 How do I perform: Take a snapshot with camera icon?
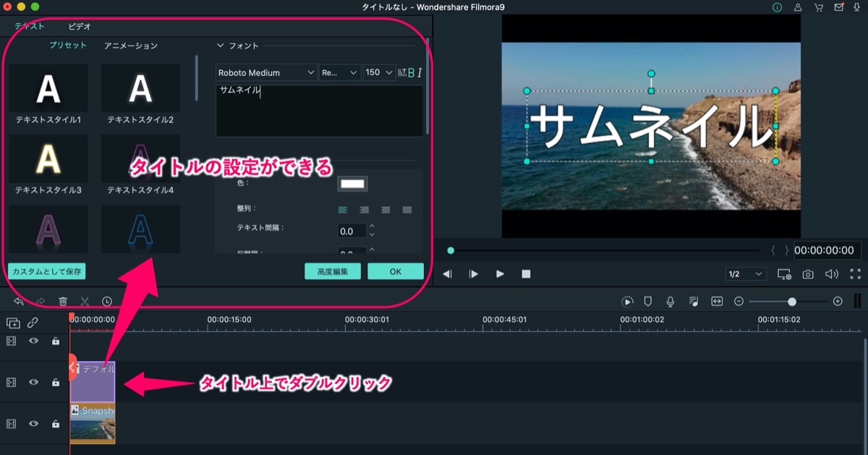pyautogui.click(x=808, y=274)
